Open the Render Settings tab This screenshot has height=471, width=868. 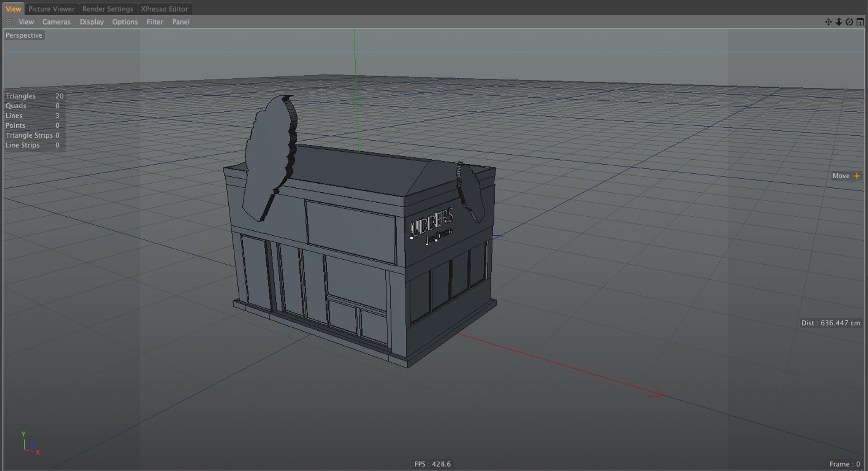click(108, 9)
